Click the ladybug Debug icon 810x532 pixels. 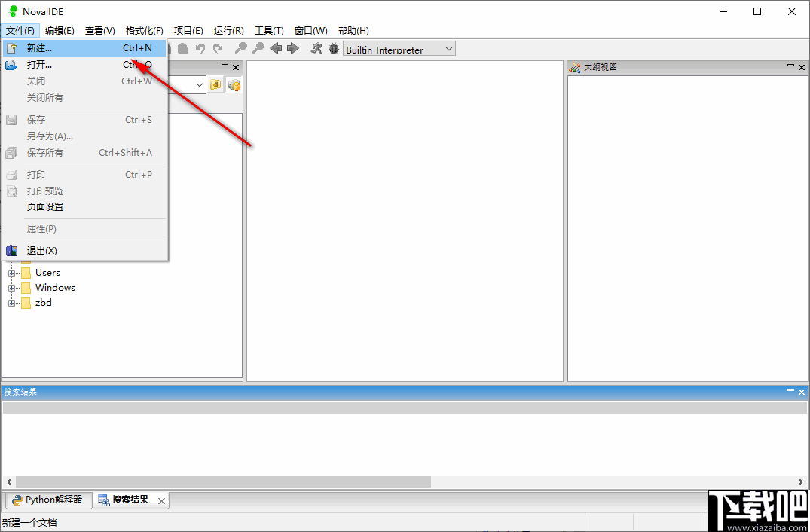tap(334, 48)
